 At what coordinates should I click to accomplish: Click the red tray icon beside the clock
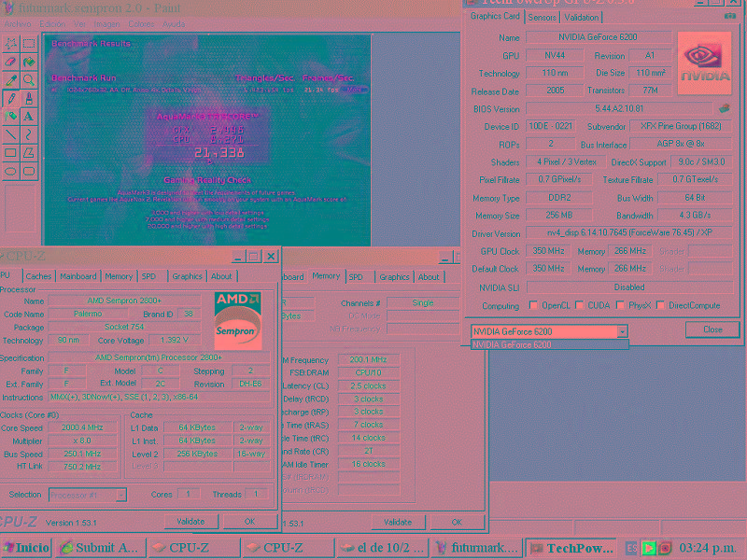pyautogui.click(x=665, y=548)
